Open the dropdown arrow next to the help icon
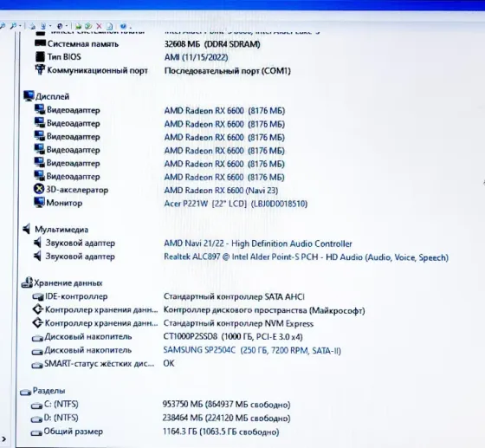The image size is (485, 448). coord(130,27)
